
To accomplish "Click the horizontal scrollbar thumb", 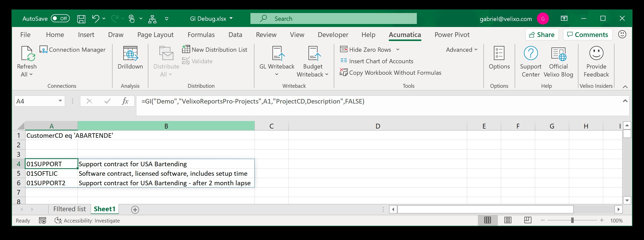I will 485,209.
